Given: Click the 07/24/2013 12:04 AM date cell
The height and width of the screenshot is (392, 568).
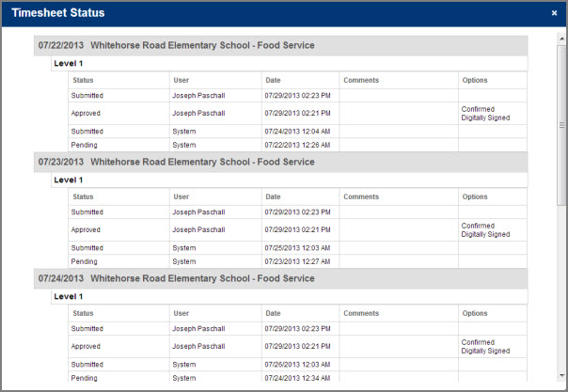Looking at the screenshot, I should point(297,131).
